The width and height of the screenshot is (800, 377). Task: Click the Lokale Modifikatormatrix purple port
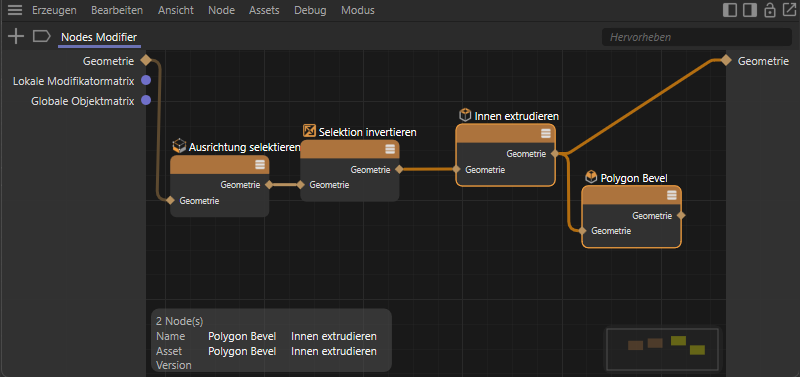point(146,80)
